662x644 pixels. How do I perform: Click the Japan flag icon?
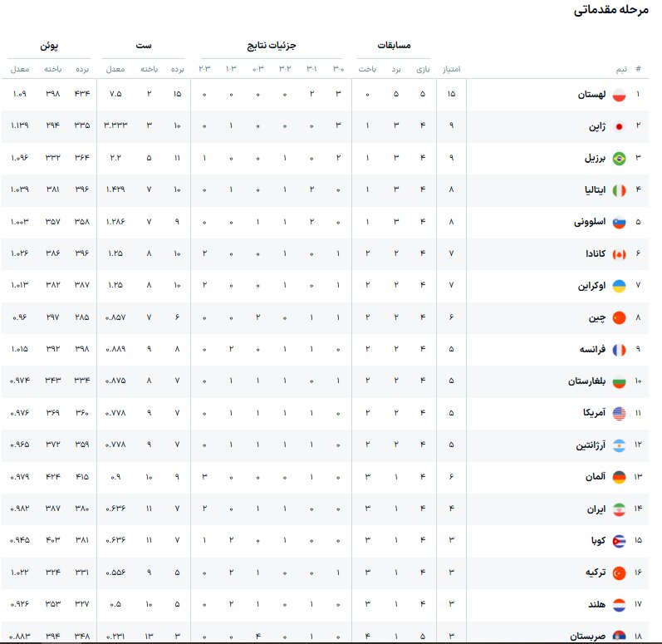click(x=619, y=126)
